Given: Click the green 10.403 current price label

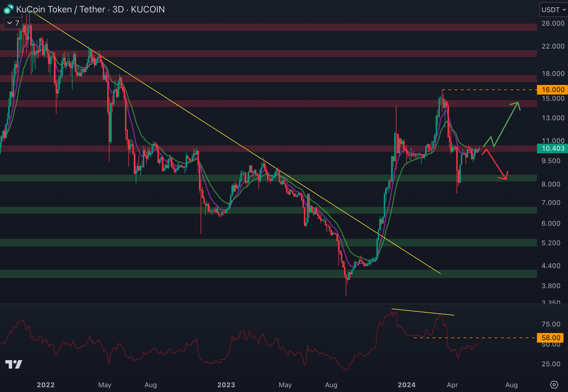Looking at the screenshot, I should (552, 148).
